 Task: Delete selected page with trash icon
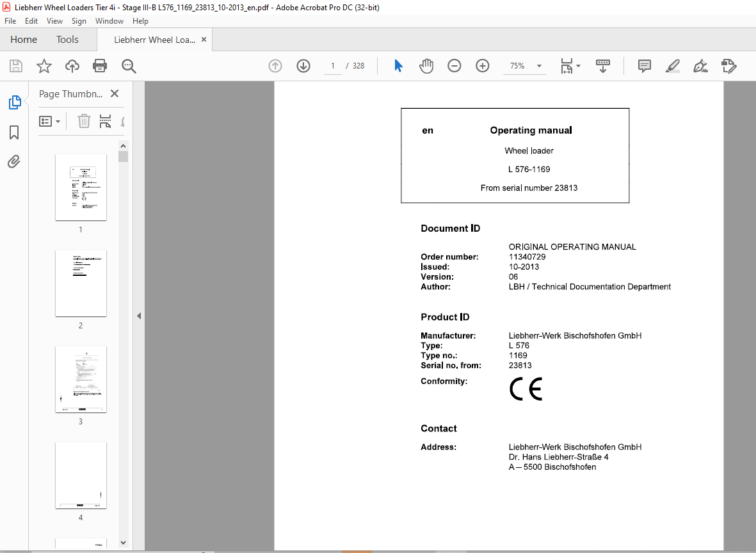click(84, 121)
